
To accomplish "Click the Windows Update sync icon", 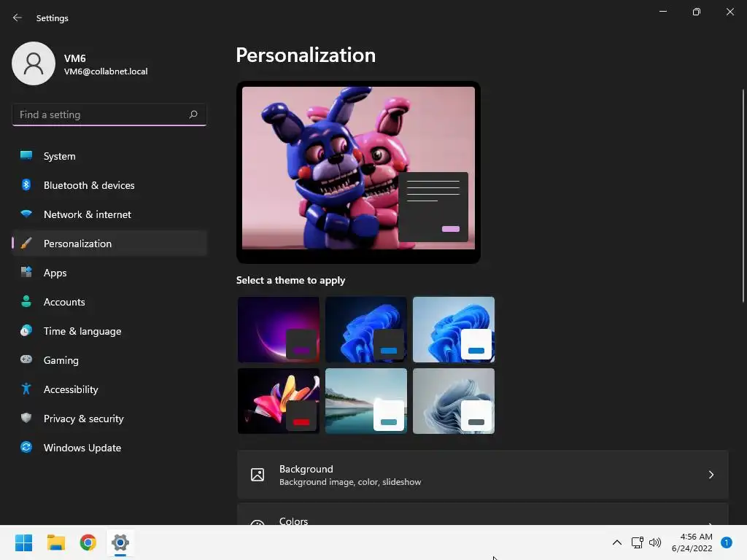I will coord(26,447).
